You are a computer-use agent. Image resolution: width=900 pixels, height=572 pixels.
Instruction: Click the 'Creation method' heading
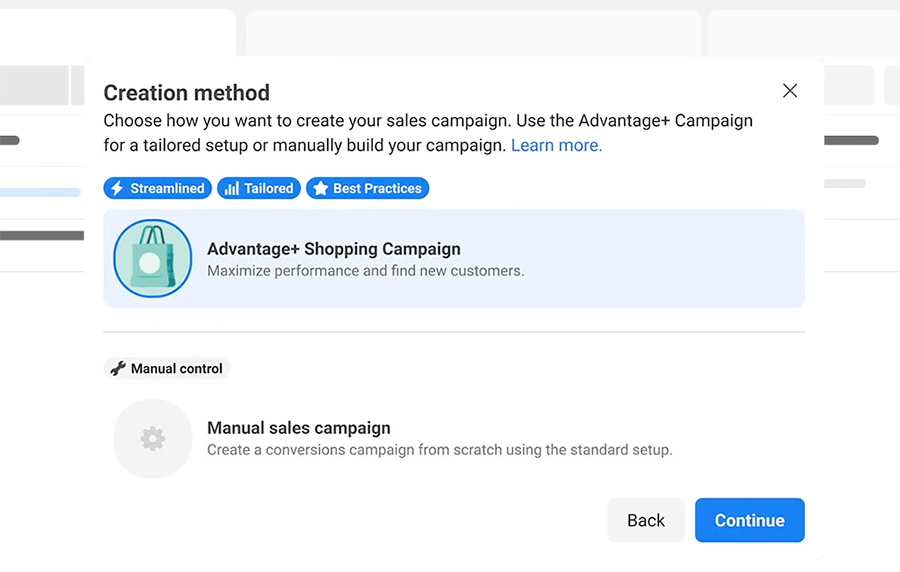(x=187, y=93)
